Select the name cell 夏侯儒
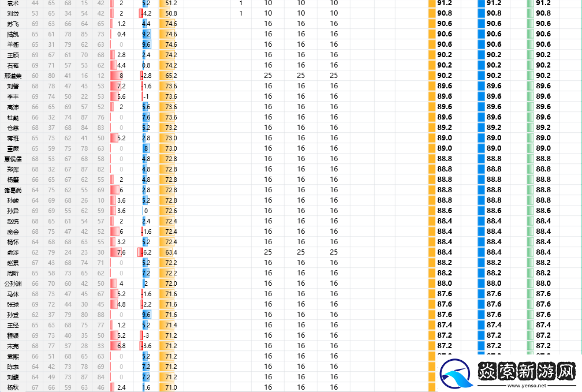This screenshot has width=582, height=392. pos(13,159)
